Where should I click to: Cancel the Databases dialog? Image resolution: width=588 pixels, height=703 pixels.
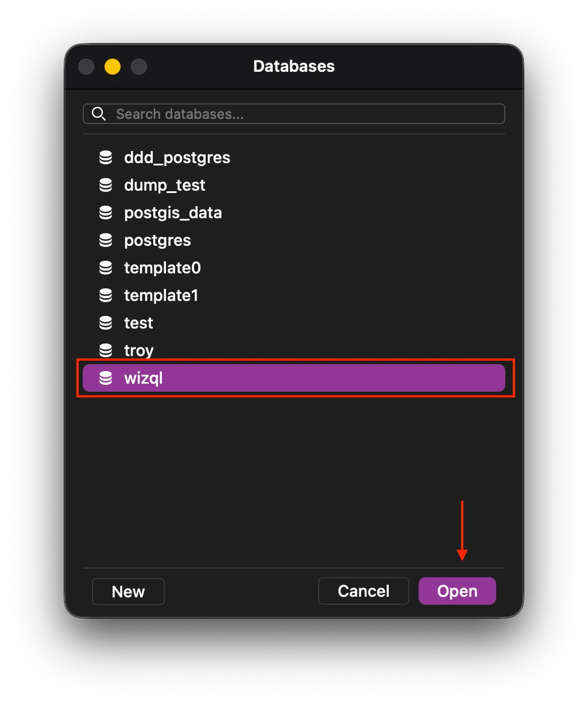pyautogui.click(x=363, y=590)
